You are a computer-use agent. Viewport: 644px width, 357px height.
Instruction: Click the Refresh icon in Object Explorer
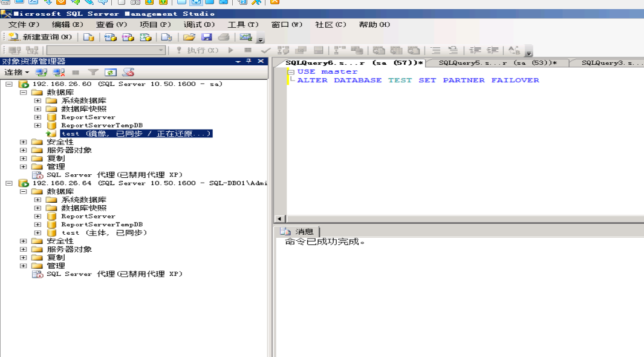click(111, 72)
